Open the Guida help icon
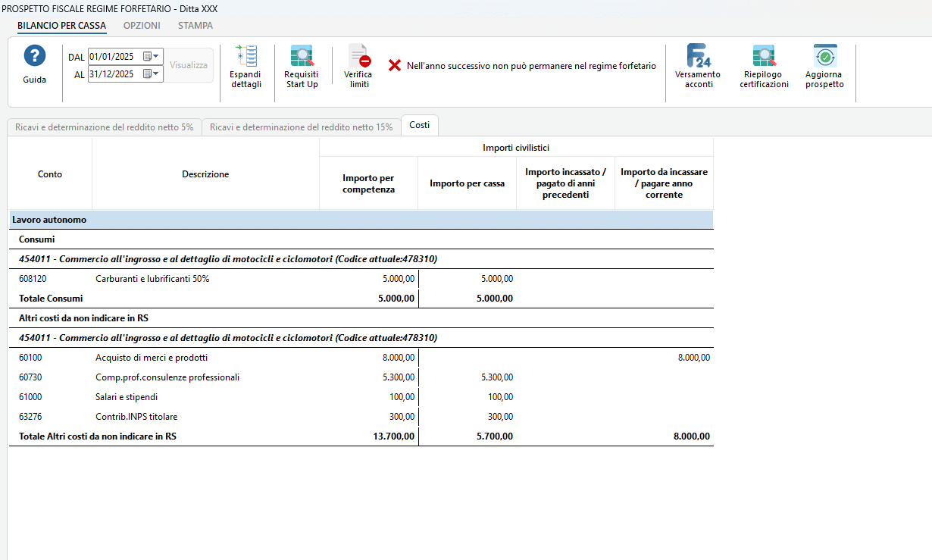932x560 pixels. 35,57
